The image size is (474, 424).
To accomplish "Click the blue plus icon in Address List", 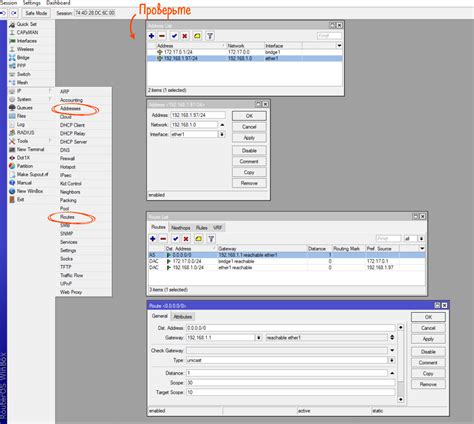I will (x=152, y=36).
